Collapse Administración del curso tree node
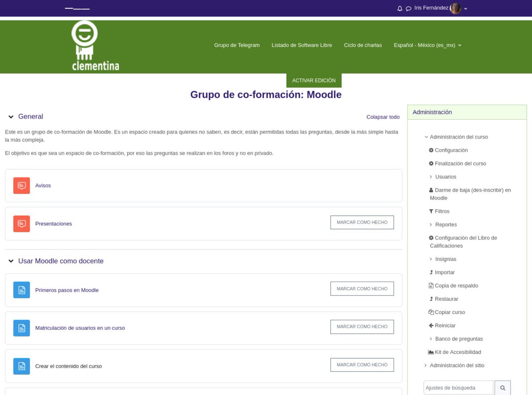The image size is (532, 395). point(426,137)
